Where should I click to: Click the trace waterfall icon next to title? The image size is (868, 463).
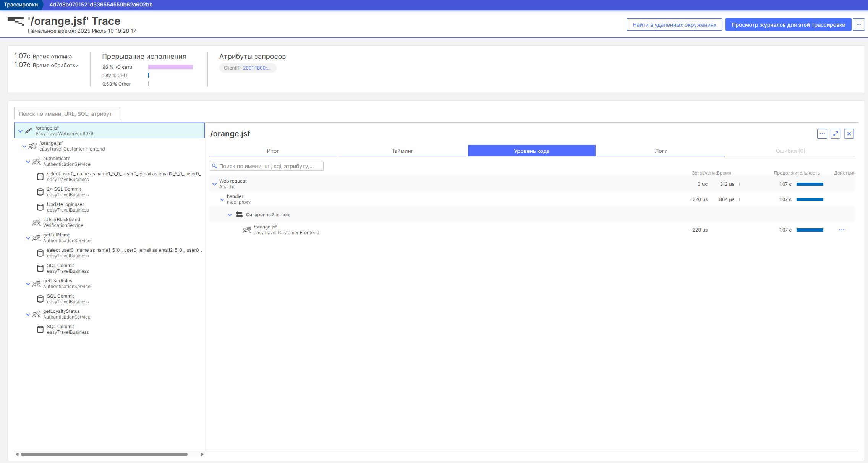(16, 21)
